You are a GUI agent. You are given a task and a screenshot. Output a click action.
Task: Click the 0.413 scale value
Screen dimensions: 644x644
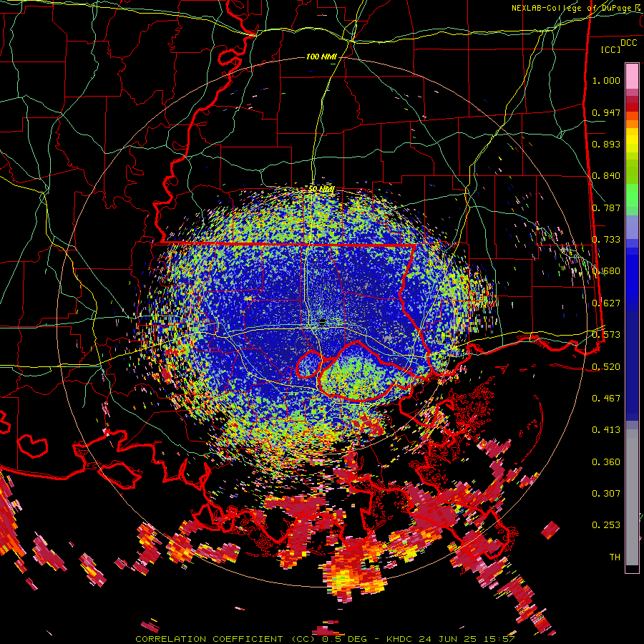tap(606, 430)
